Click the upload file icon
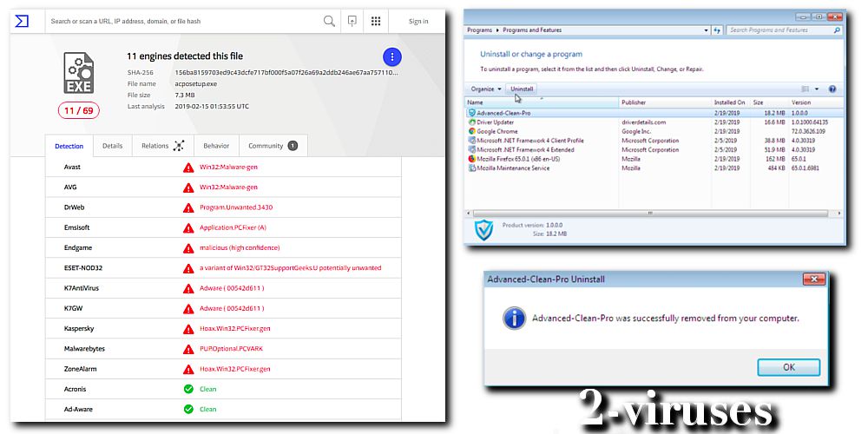Screen dimensions: 868x434 (352, 21)
